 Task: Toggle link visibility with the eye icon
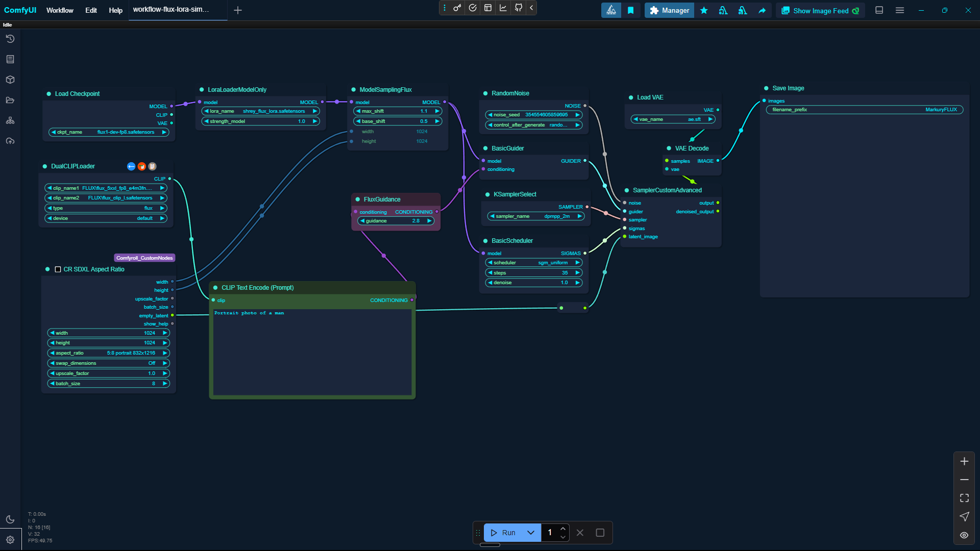click(964, 535)
